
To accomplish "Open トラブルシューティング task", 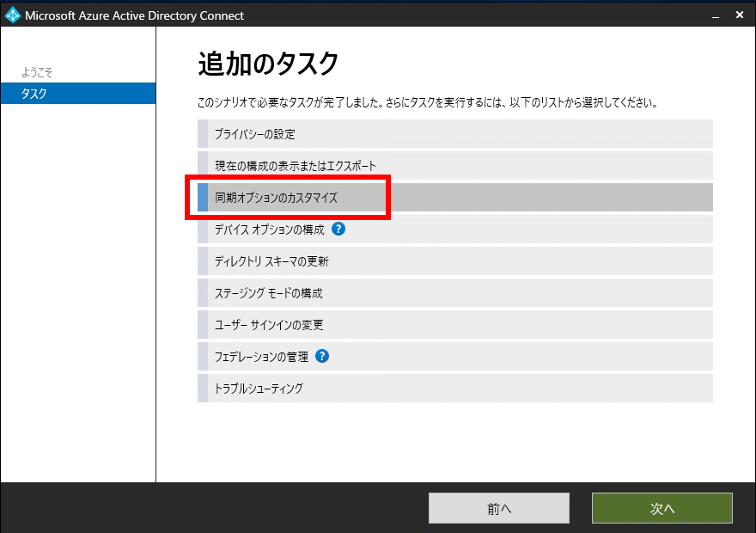I will coord(455,389).
